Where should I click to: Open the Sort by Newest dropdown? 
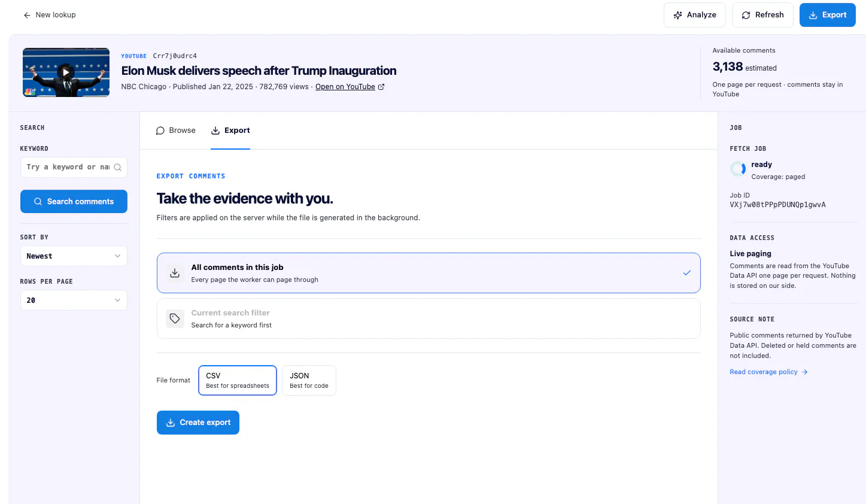pyautogui.click(x=74, y=256)
